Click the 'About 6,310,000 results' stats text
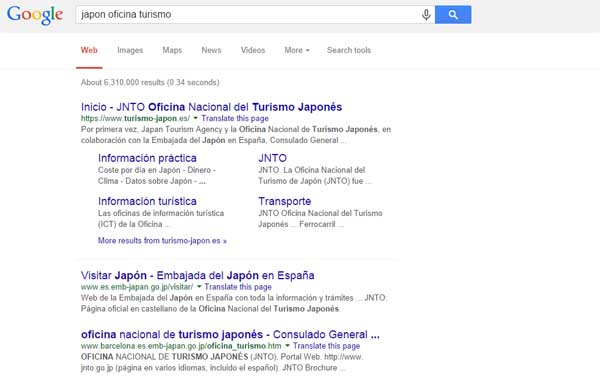The width and height of the screenshot is (600, 379). tap(150, 82)
